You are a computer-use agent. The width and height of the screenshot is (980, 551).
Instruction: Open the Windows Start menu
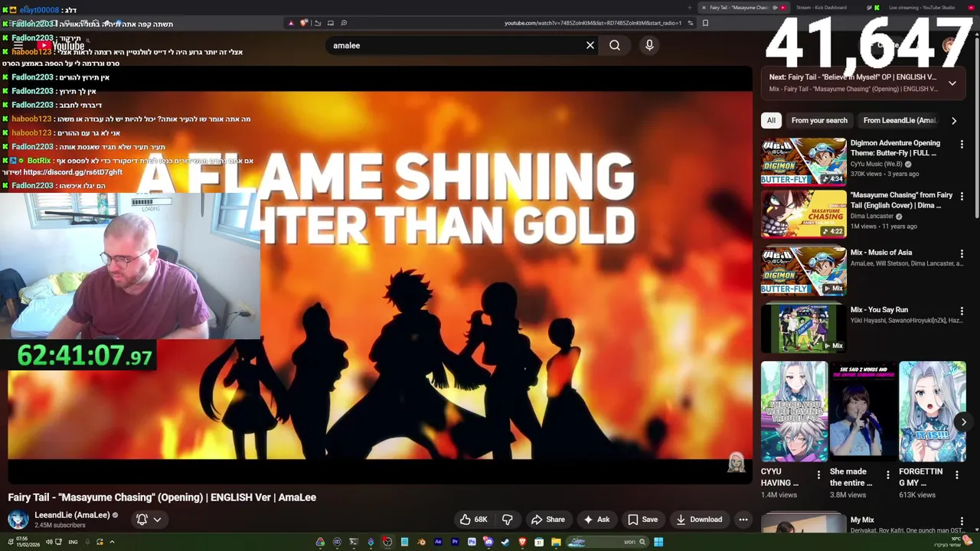click(x=658, y=542)
